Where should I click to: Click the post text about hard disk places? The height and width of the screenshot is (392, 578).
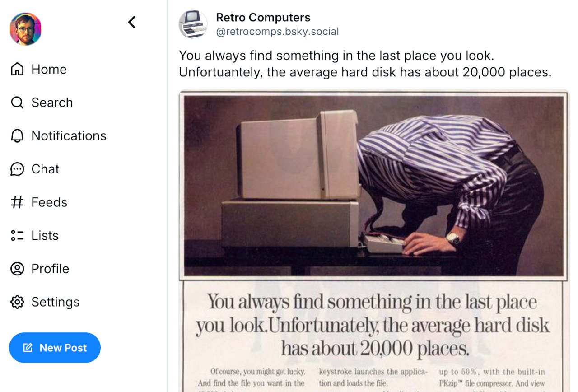tap(365, 64)
